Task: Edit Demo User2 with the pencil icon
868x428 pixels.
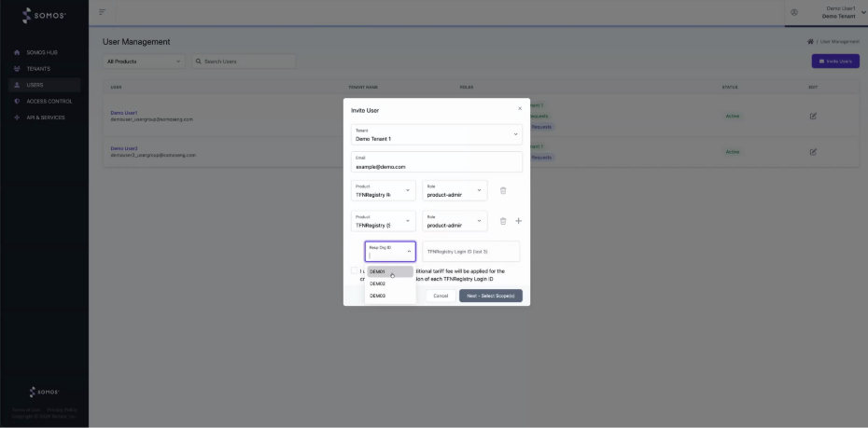Action: click(x=813, y=151)
